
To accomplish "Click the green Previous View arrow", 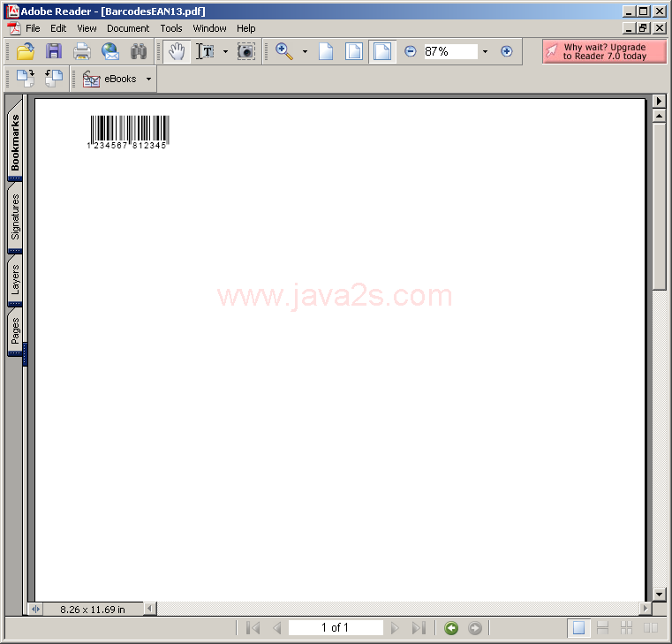I will click(451, 628).
